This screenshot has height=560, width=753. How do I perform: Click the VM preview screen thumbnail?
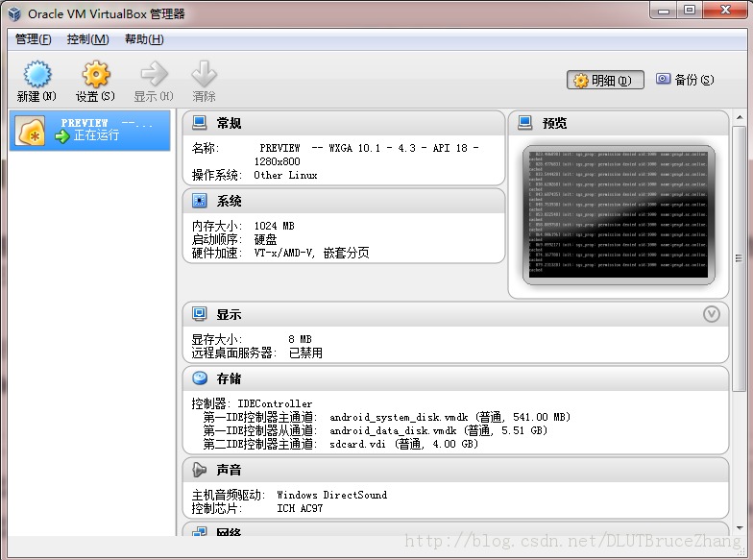tap(619, 215)
